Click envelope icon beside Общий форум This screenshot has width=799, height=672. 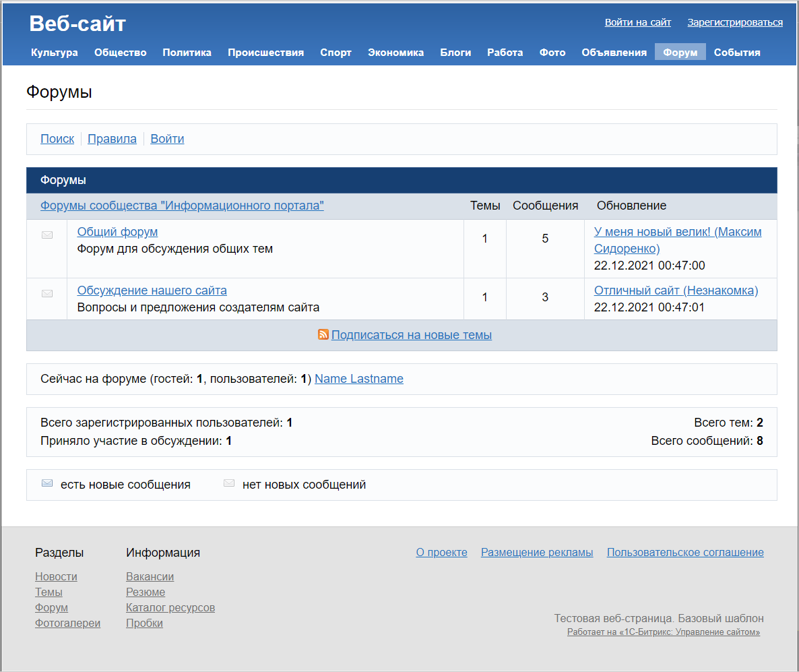[x=47, y=235]
